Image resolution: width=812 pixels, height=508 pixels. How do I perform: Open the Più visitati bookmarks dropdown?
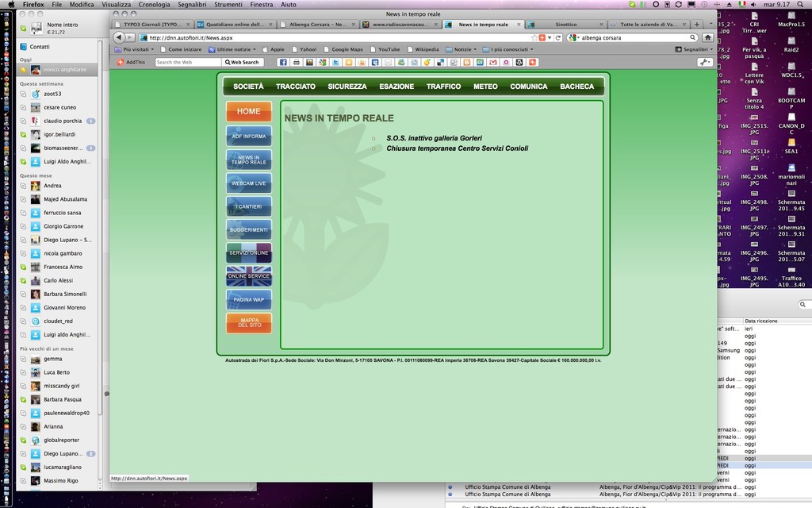(136, 49)
